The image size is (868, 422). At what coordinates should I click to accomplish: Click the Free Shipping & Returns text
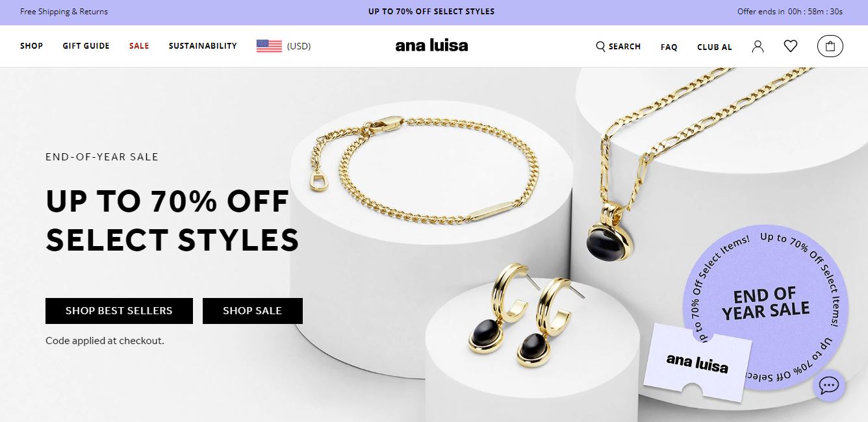[x=64, y=12]
